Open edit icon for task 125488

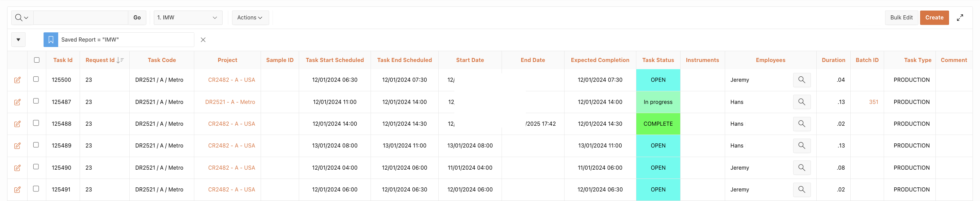[x=17, y=124]
